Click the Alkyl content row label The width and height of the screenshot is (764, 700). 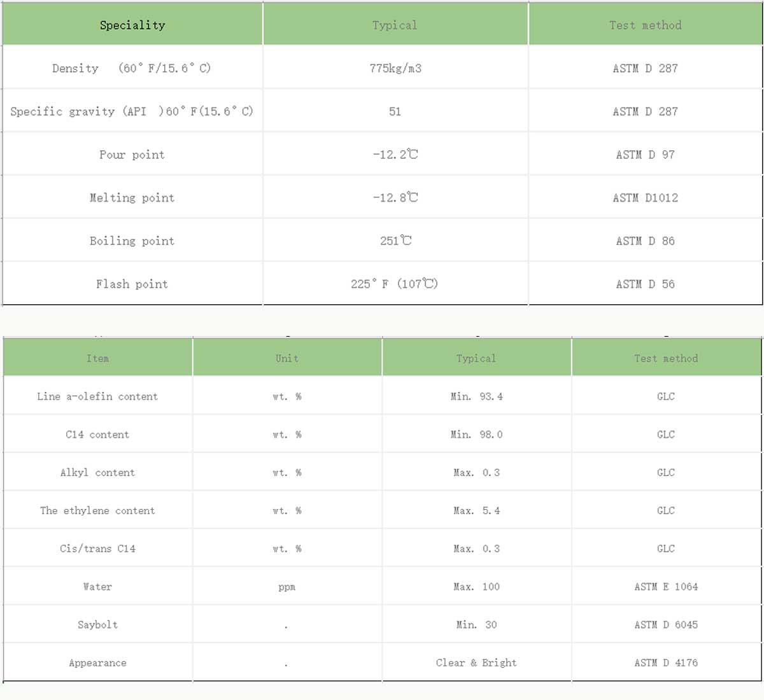[97, 473]
